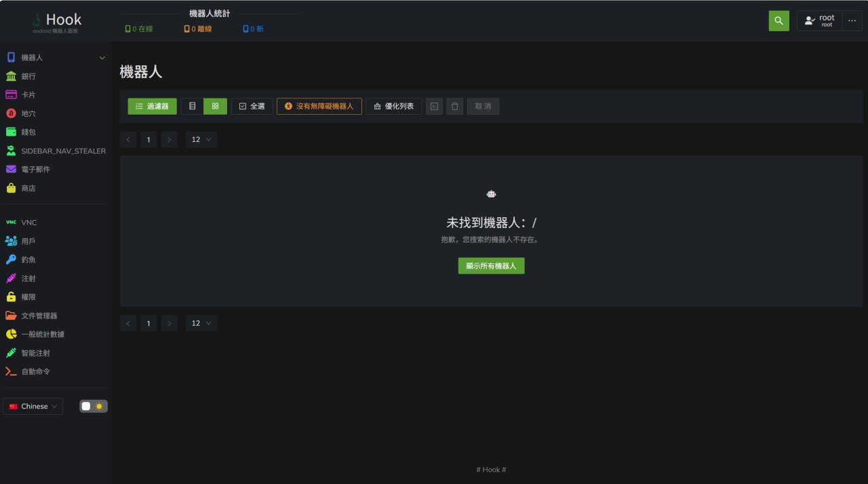The image size is (868, 484).
Task: Click the trash delete icon in toolbar
Action: pyautogui.click(x=455, y=107)
